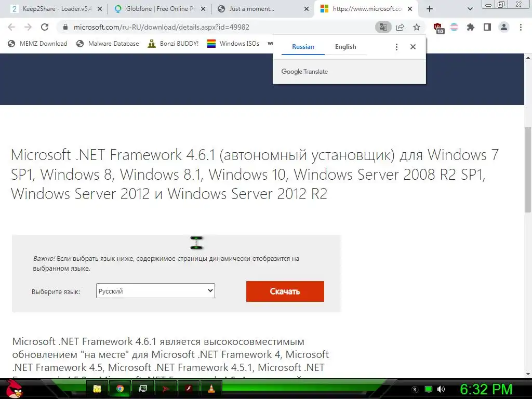Viewport: 532px width, 399px height.
Task: Close the Keep2Share tab
Action: (100, 9)
